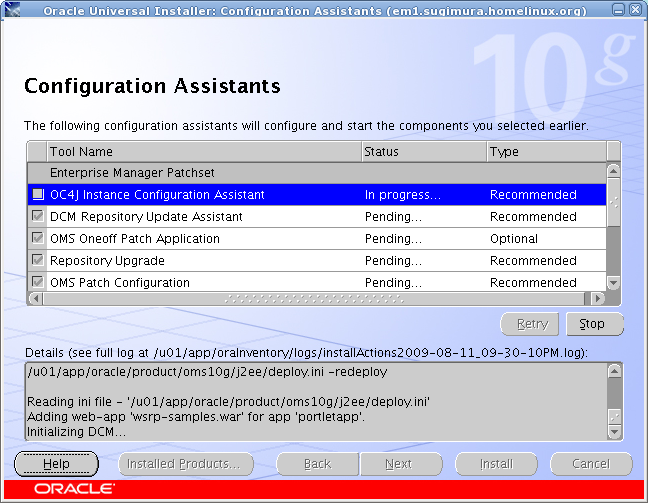
Task: Click the details log scroll-down arrow
Action: tap(615, 432)
